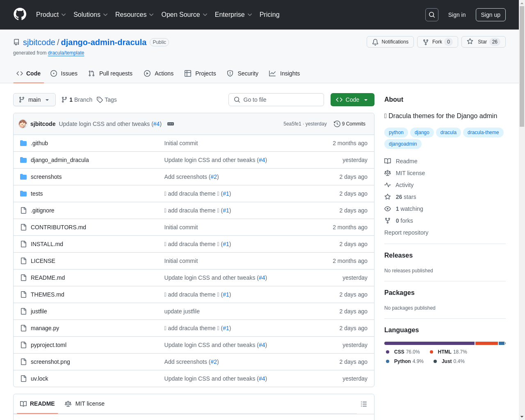This screenshot has width=525, height=420.
Task: Open the .github folder
Action: point(39,143)
